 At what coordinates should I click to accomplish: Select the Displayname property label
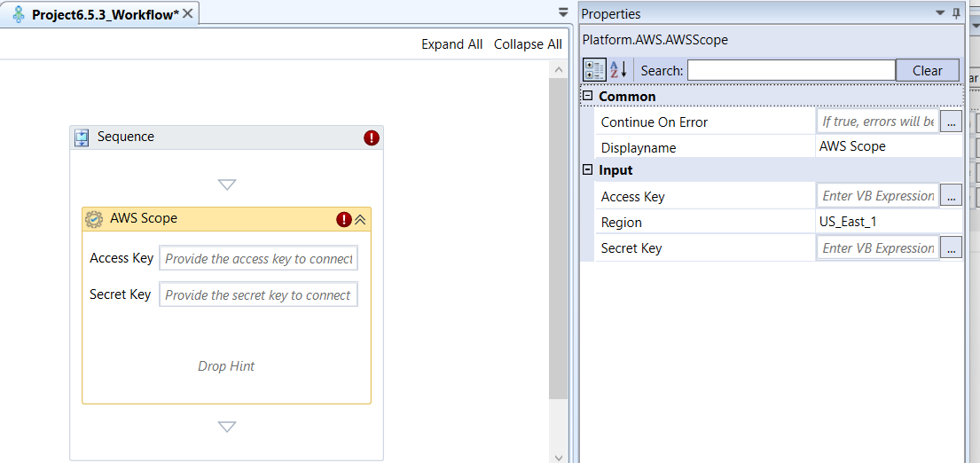point(639,148)
